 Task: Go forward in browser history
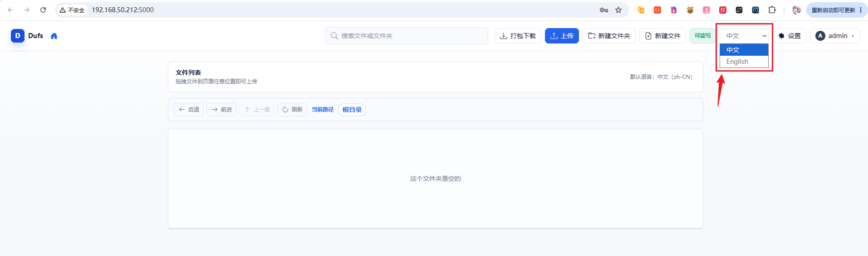pos(27,10)
